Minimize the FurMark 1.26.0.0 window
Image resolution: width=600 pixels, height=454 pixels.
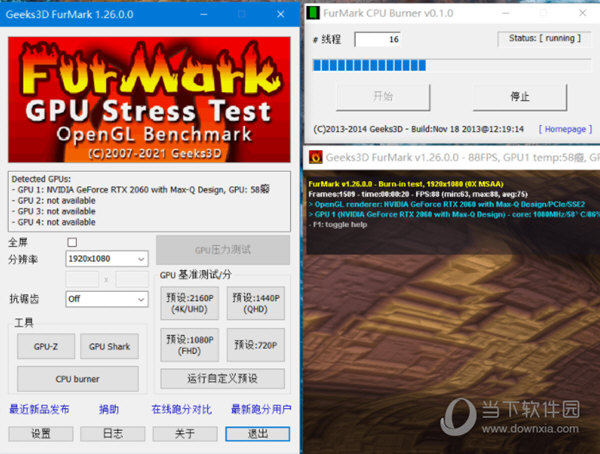[x=204, y=14]
